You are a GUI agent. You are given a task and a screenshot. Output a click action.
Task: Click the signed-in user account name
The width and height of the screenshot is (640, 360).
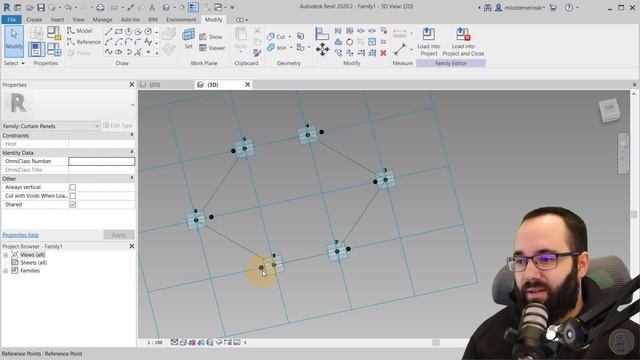524,8
